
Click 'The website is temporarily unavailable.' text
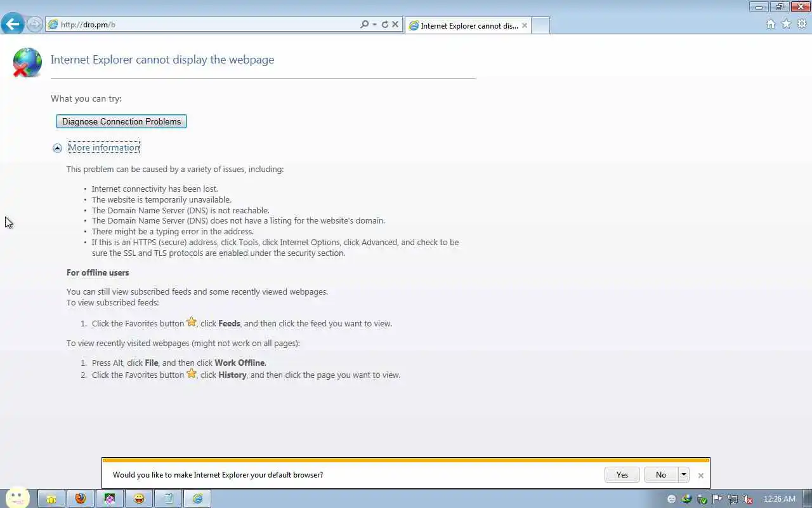pyautogui.click(x=162, y=199)
